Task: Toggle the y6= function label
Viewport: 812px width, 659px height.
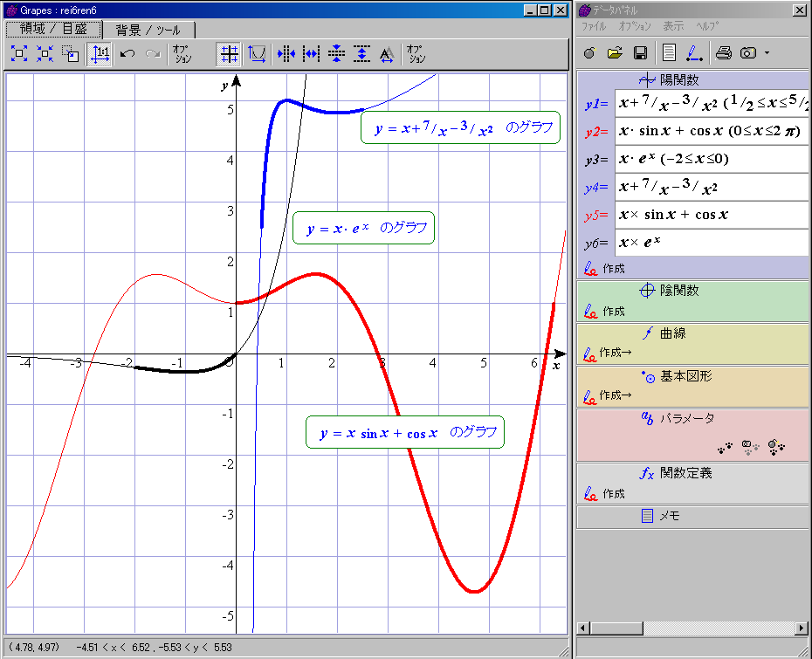Action: click(x=596, y=244)
